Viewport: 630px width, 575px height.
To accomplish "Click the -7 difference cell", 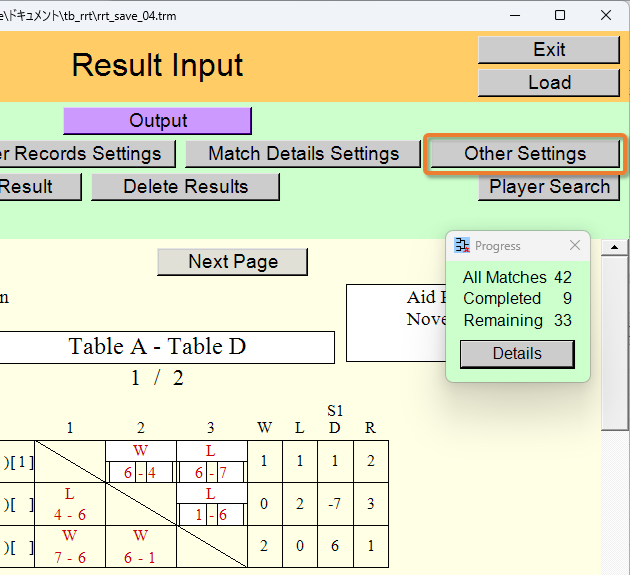I will (335, 504).
